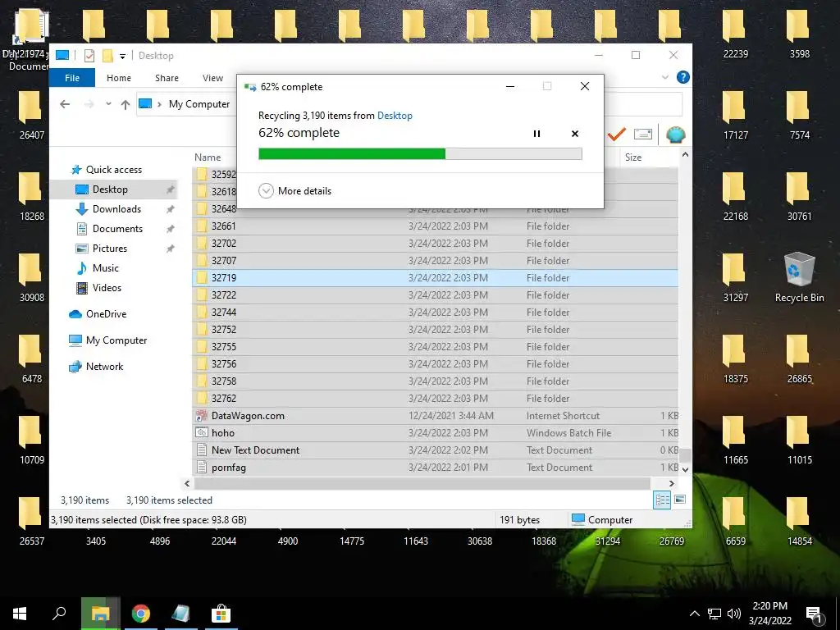This screenshot has width=840, height=630.
Task: Open Music in the navigation pane
Action: (x=105, y=268)
